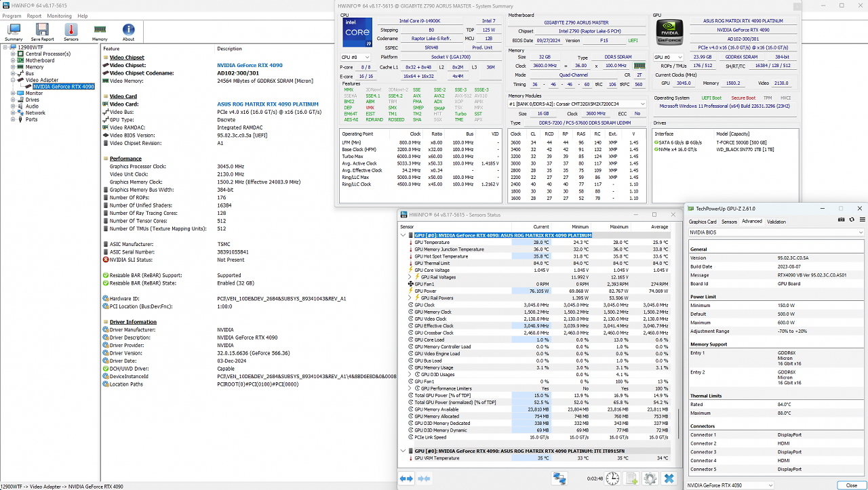Open the GPU selection dropdown in GPU-Z
Viewport: 868px width, 490px height.
730,485
